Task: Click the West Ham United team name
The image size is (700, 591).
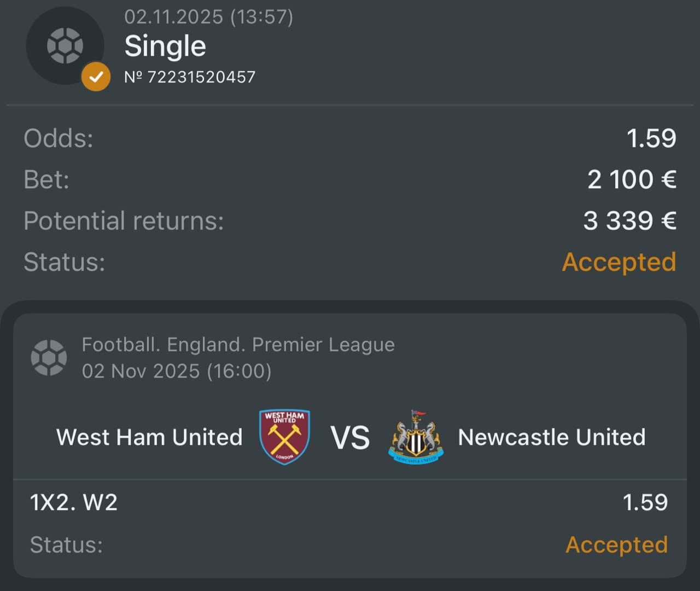Action: coord(149,437)
